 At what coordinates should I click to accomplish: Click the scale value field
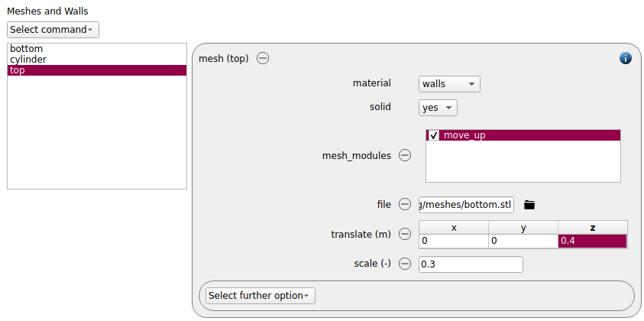(x=471, y=264)
